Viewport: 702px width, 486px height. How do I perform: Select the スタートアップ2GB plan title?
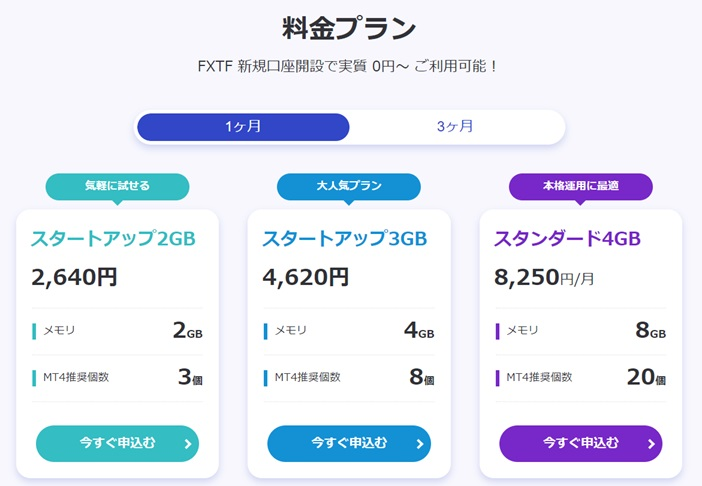coord(113,239)
